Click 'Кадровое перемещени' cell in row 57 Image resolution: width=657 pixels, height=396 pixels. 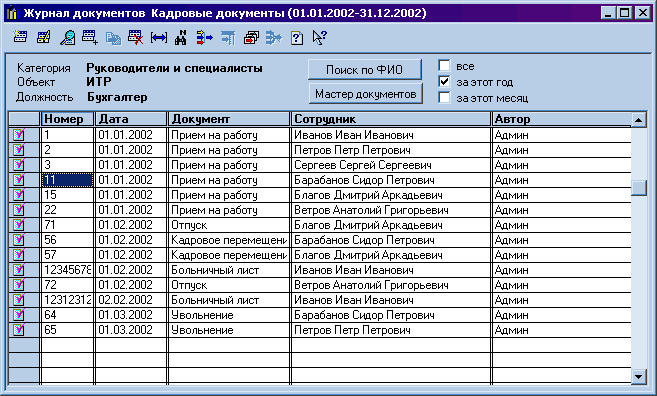(x=229, y=255)
